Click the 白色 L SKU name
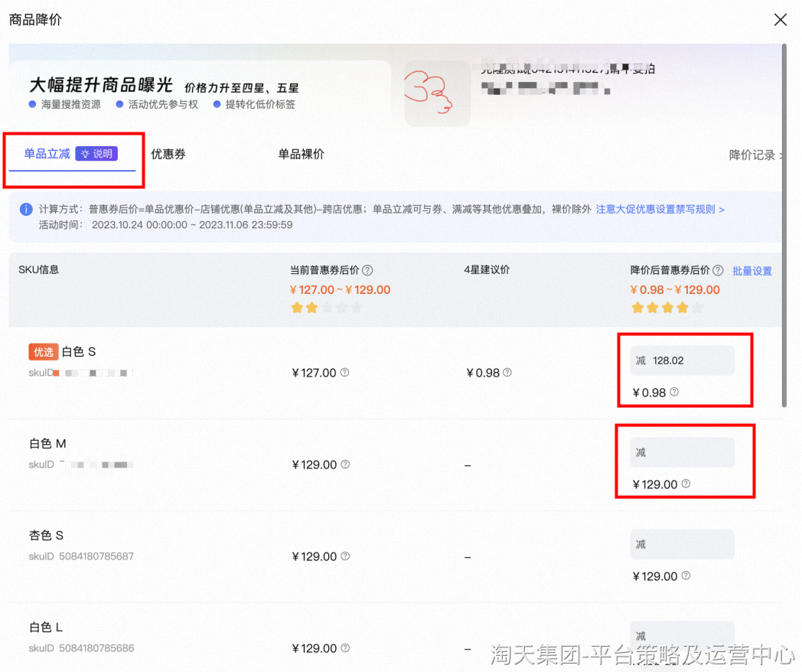The image size is (802, 672). point(46,627)
